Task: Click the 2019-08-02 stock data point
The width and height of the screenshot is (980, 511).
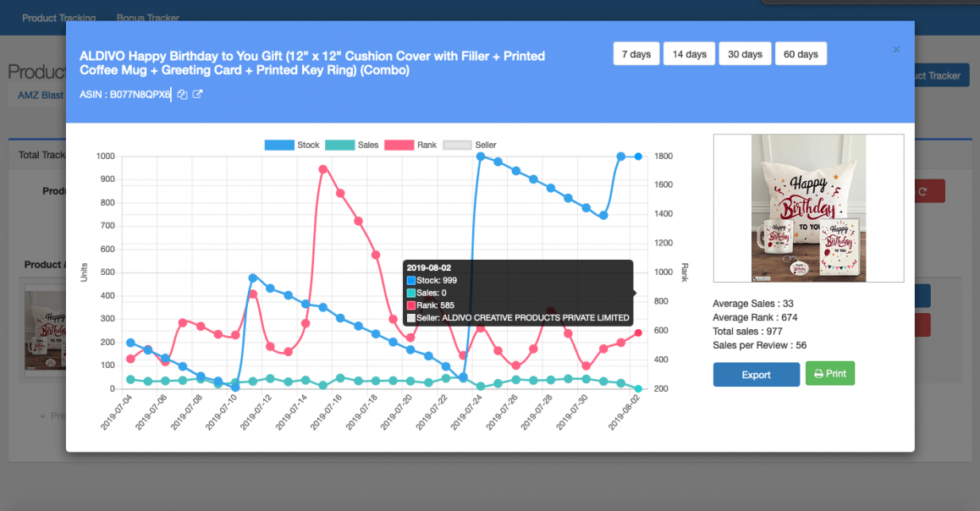Action: 638,157
